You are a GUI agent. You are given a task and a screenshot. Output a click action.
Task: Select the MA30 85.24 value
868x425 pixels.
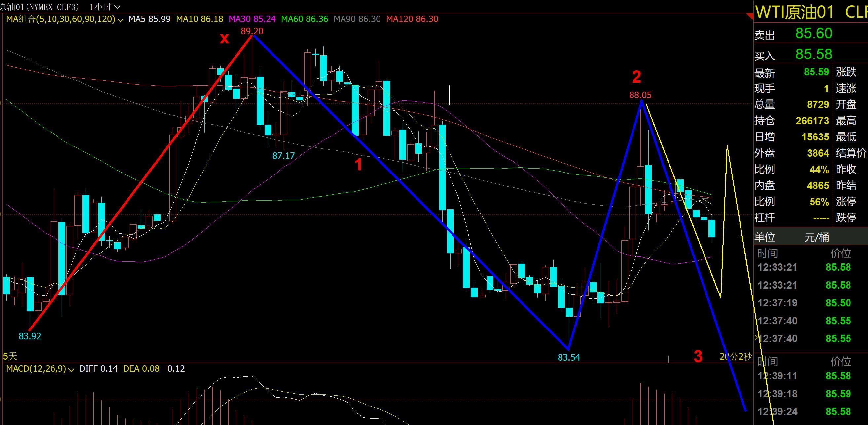click(x=252, y=19)
